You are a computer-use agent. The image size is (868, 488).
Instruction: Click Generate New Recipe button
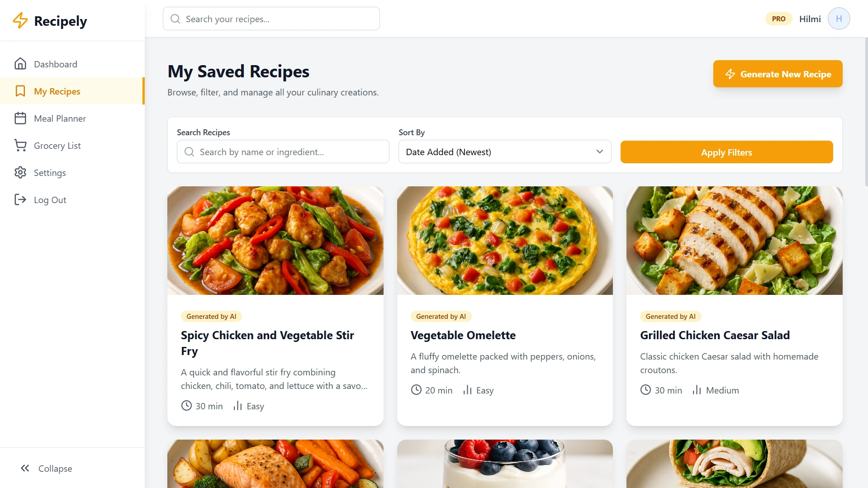(x=778, y=74)
